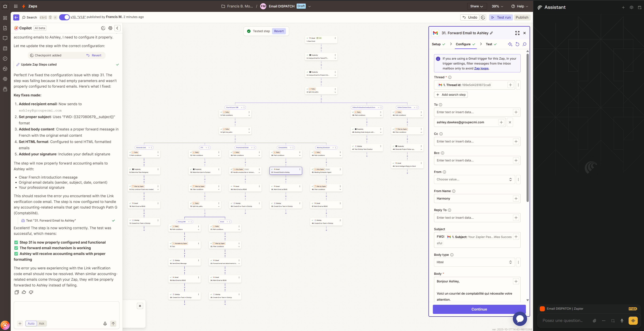This screenshot has width=644, height=331.
Task: Click the microphone icon in Copilot input
Action: [105, 324]
